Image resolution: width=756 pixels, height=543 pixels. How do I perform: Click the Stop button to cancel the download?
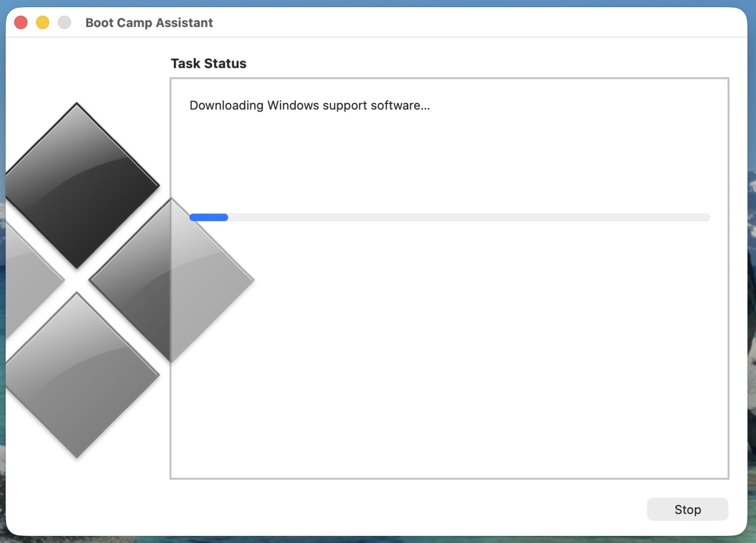tap(687, 509)
